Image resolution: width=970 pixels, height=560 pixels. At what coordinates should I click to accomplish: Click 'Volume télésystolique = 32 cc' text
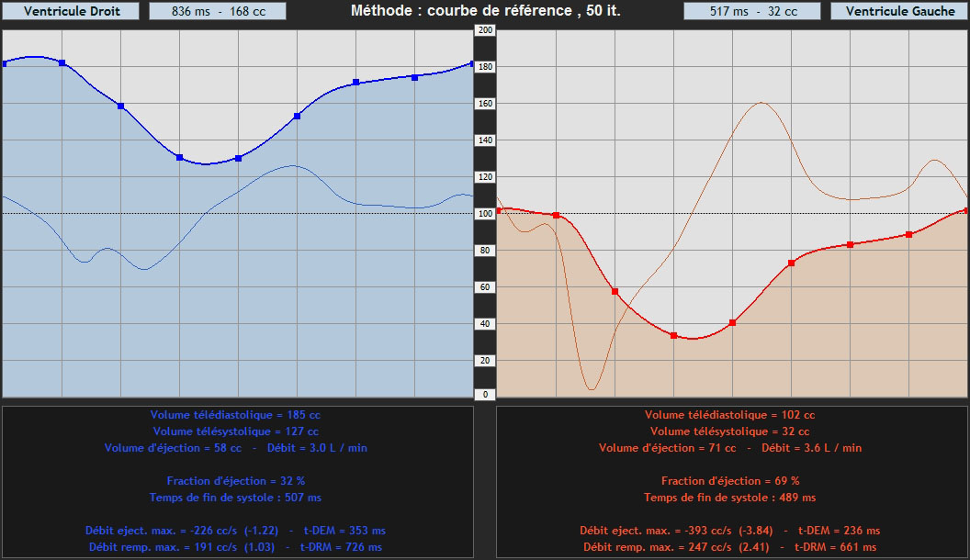[x=730, y=431]
